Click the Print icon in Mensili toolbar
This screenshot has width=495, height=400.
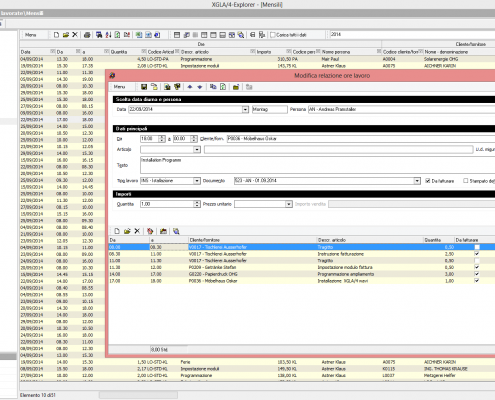[87, 35]
